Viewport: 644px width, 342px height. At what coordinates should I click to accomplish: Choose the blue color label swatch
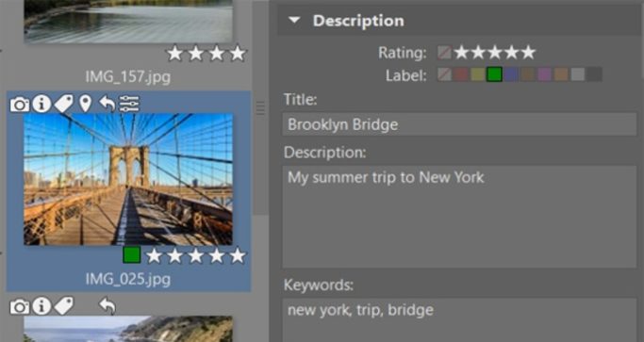(x=511, y=74)
